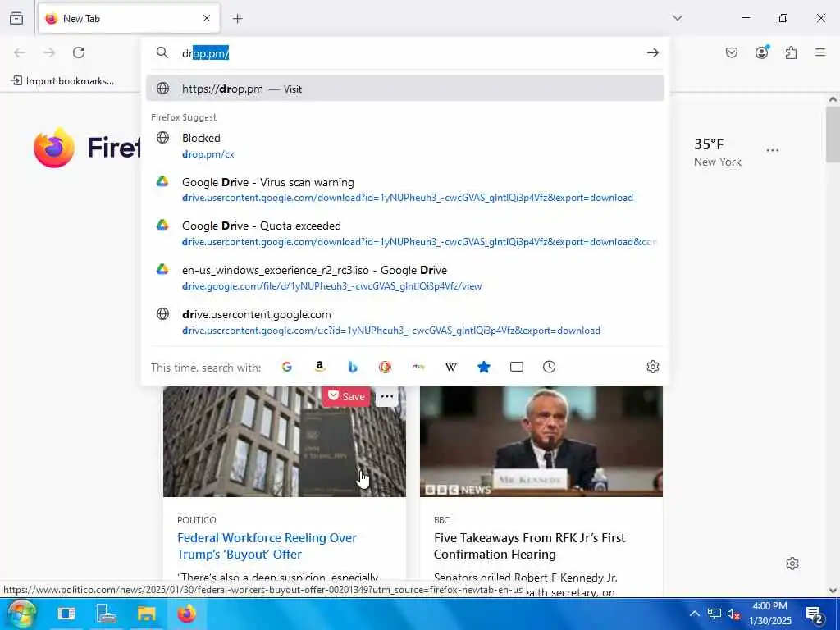
Task: Open the network status tray icon
Action: coord(714,614)
